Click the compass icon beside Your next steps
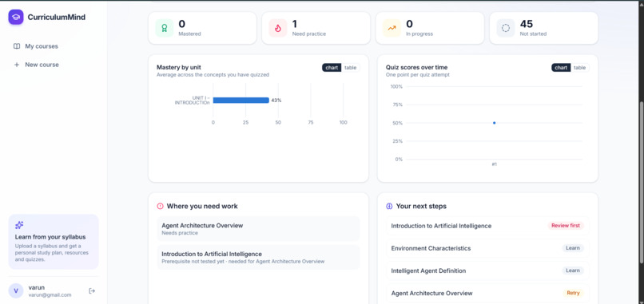Screen dimensions: 644x304 (389, 206)
